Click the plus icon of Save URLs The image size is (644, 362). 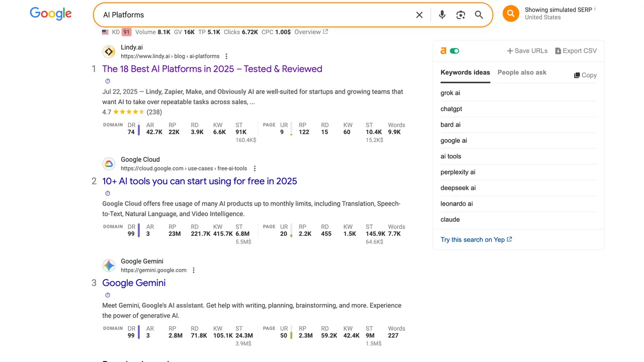pyautogui.click(x=510, y=51)
